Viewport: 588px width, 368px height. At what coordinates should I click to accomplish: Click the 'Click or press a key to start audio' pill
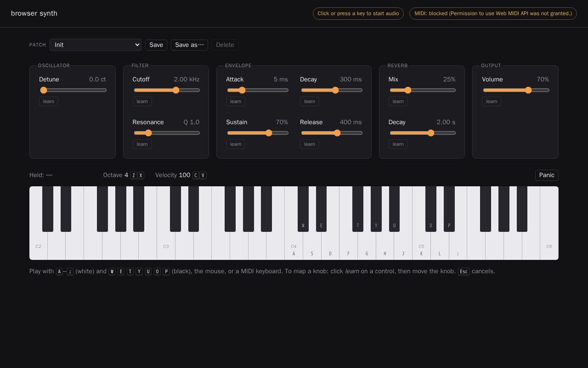[x=358, y=13]
